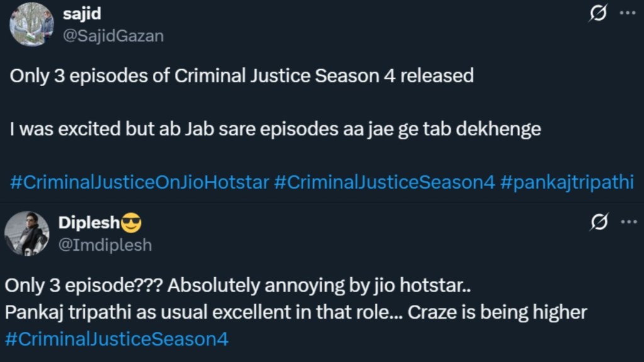Open the @Imdiplesh handle link
The image size is (644, 362).
105,244
